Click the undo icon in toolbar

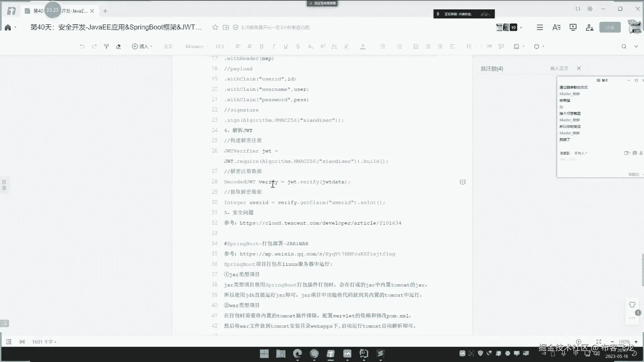pos(82,47)
